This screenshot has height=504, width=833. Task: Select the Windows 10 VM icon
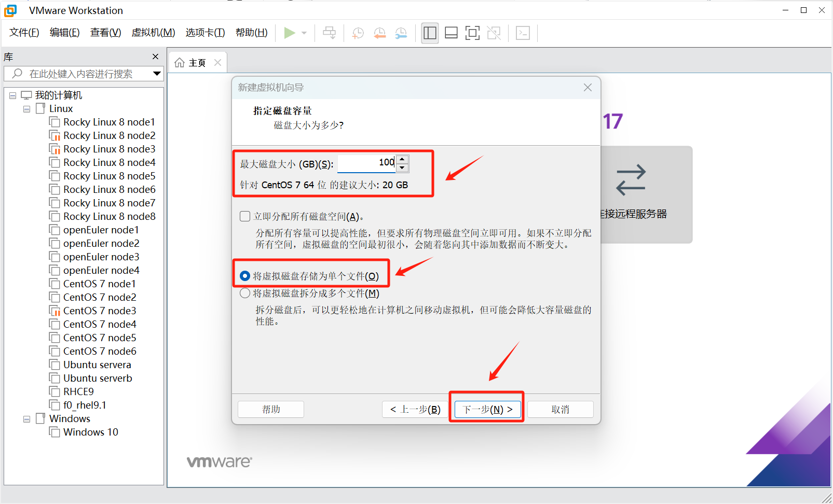click(x=54, y=432)
